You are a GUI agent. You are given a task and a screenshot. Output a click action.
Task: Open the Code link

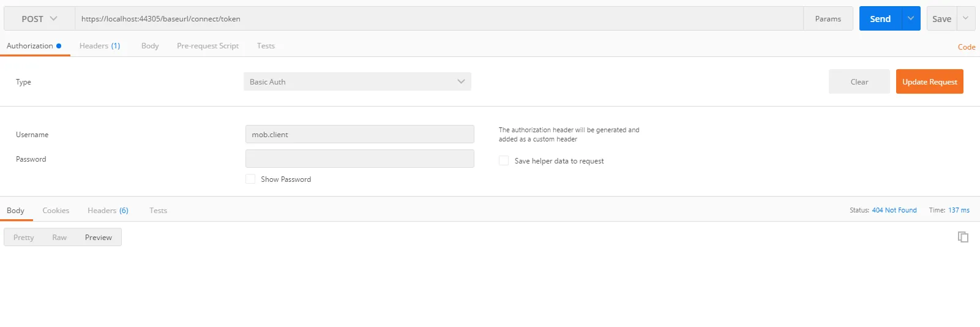tap(967, 47)
